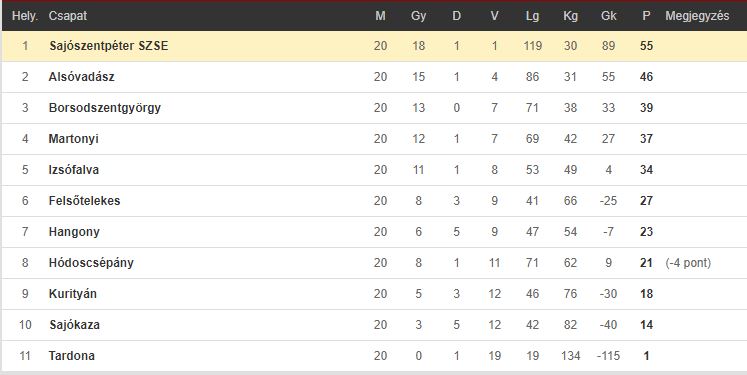747x375 pixels.
Task: Click the Martonyi team name
Action: (73, 139)
